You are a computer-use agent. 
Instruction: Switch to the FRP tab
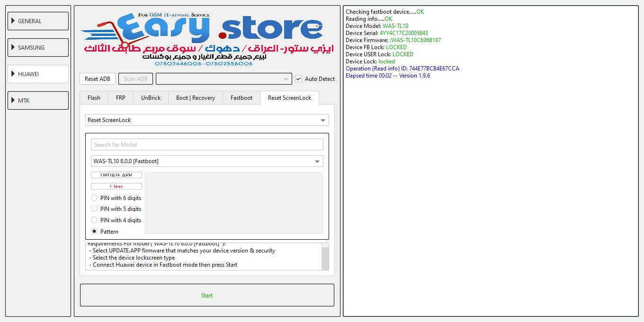tap(121, 98)
